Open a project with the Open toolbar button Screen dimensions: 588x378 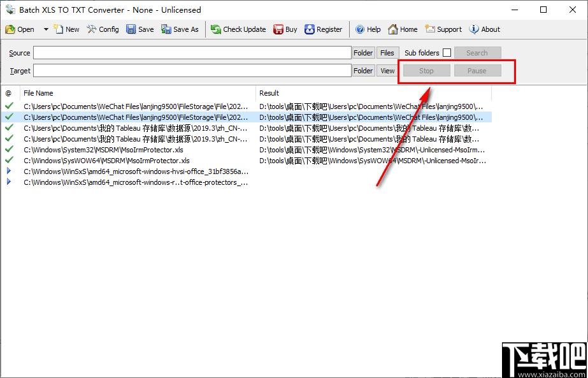click(20, 29)
